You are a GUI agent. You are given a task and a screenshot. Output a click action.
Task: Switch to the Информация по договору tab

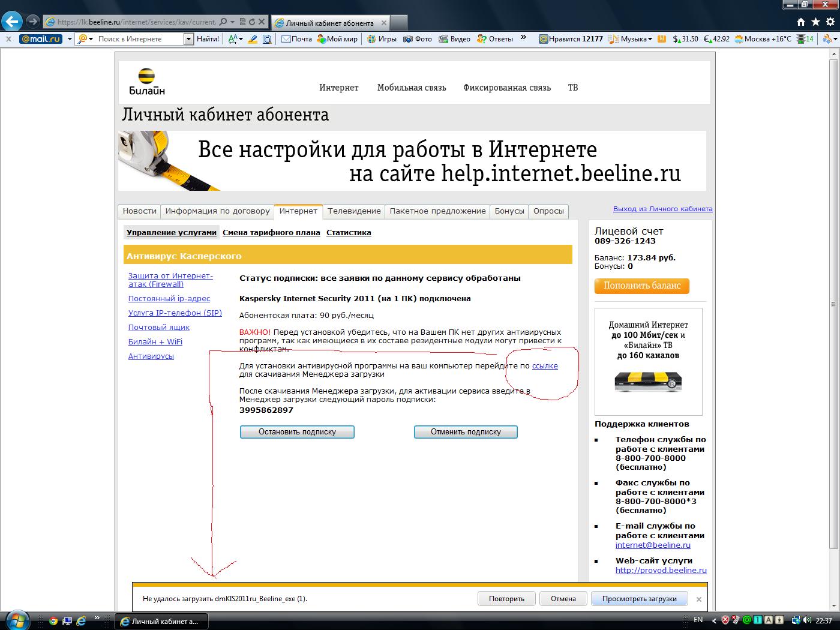tap(218, 211)
